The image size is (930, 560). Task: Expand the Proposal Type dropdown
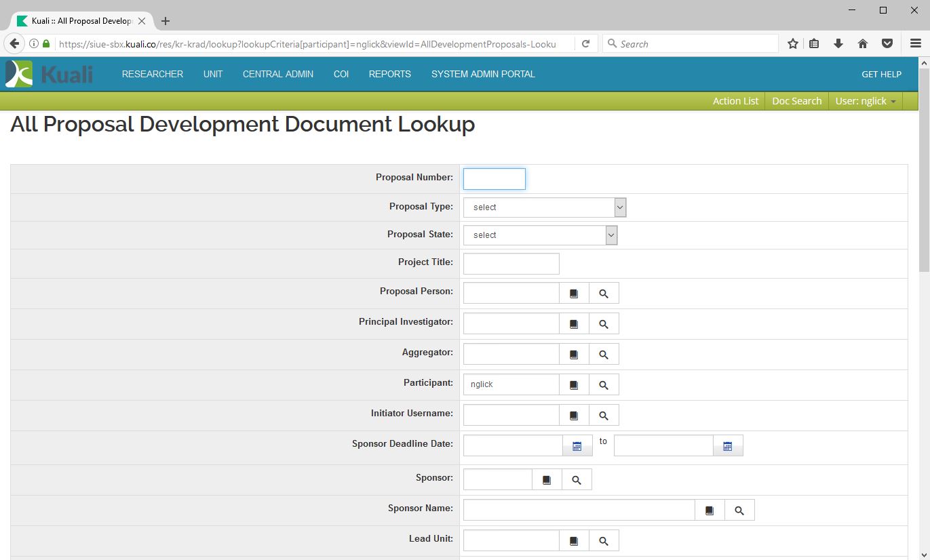pyautogui.click(x=544, y=207)
